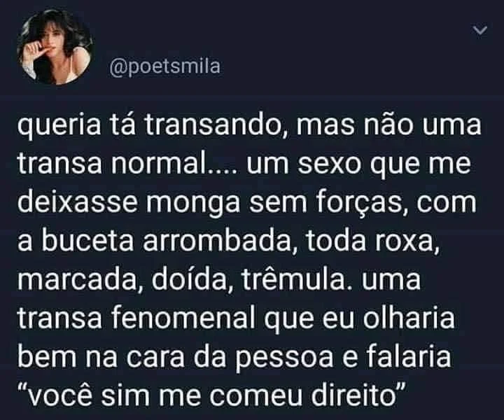Click the word "fenomenal" in the tweet
Image resolution: width=504 pixels, height=420 pixels.
[x=183, y=318]
